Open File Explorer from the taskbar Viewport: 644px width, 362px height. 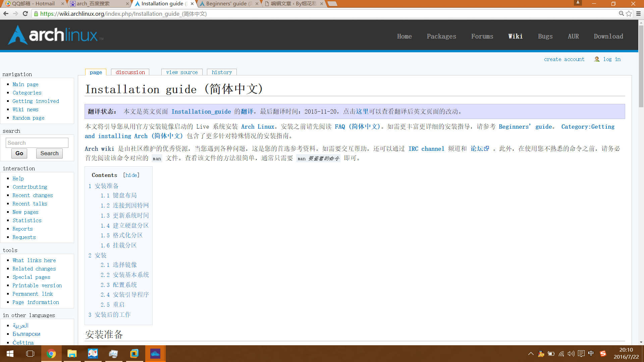coord(72,354)
